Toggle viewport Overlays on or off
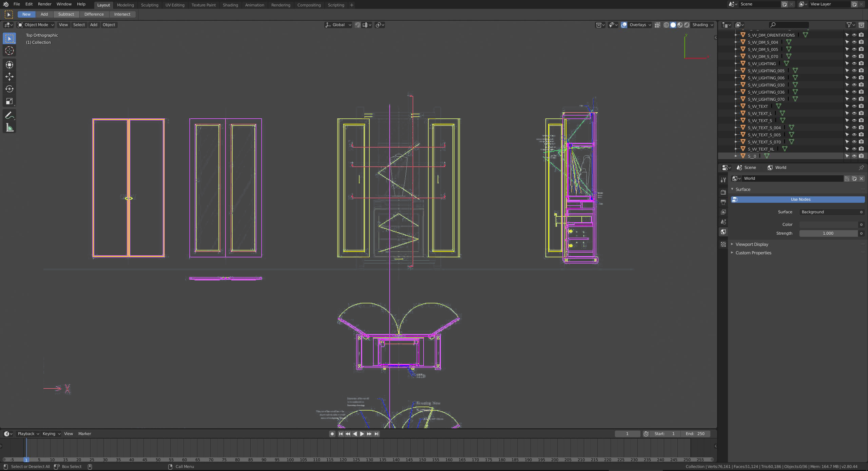This screenshot has width=868, height=471. [624, 25]
